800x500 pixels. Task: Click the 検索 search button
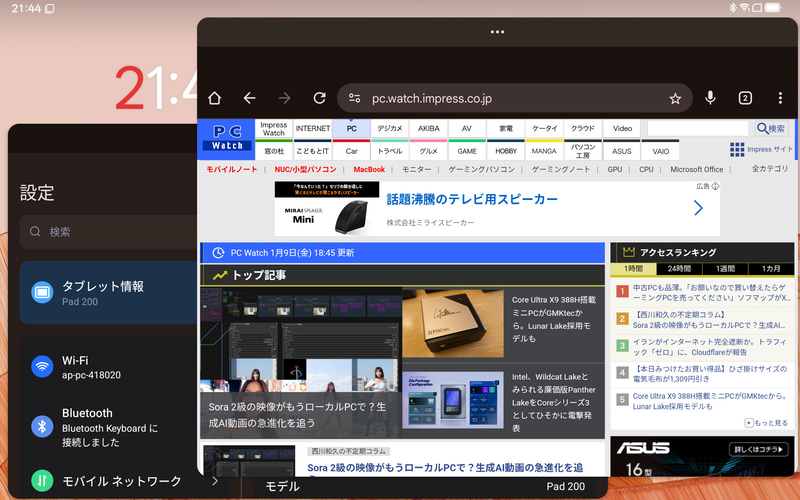pyautogui.click(x=771, y=129)
